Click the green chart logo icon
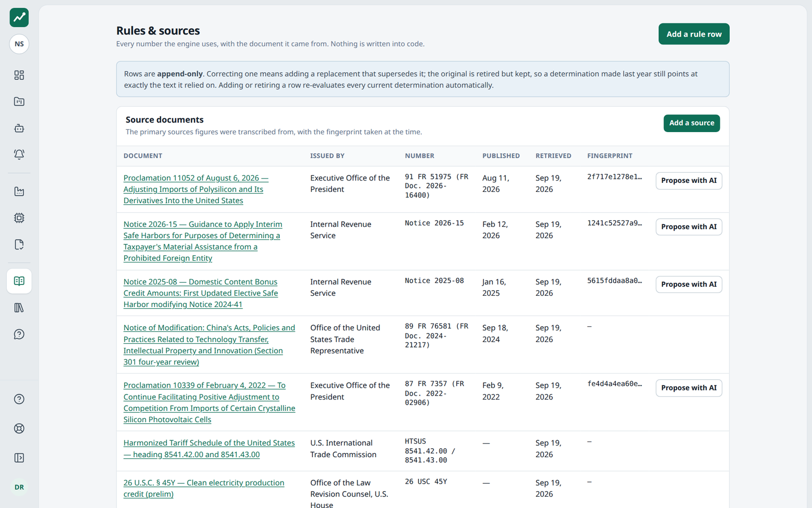Screen dimensions: 812x508 [x=19, y=17]
